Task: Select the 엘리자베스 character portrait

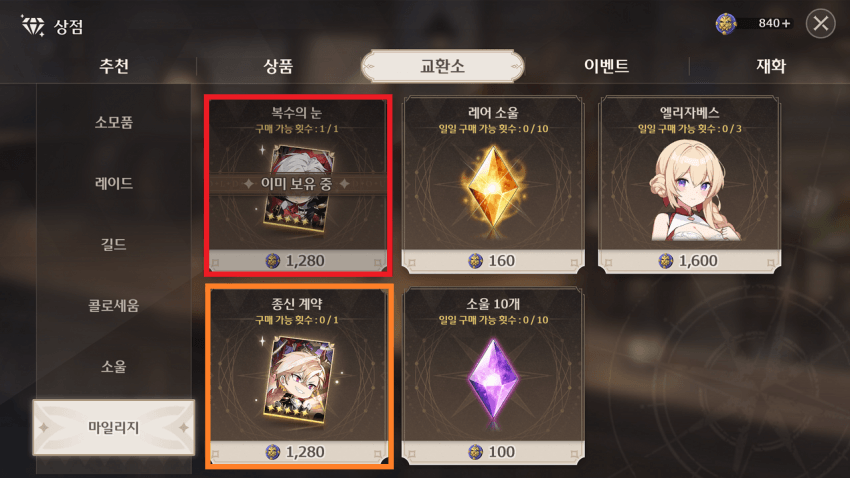Action: click(x=690, y=191)
